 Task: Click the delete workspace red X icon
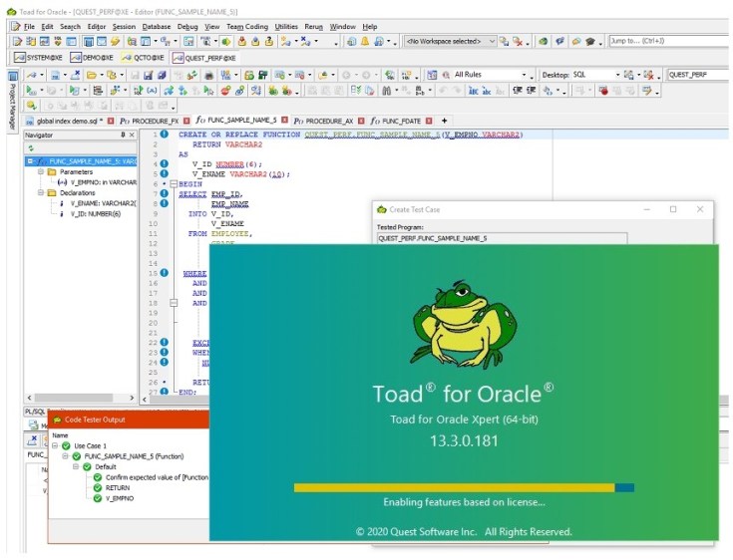(x=518, y=42)
